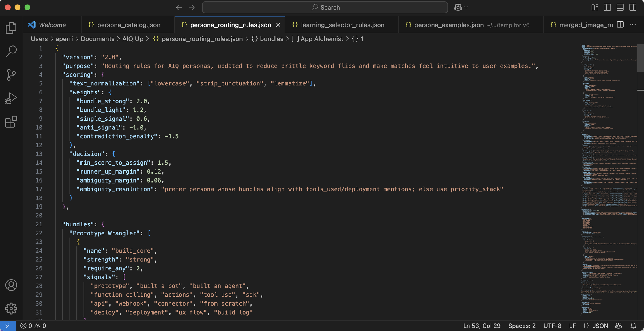Open the errors and warnings problems indicator

[33, 326]
